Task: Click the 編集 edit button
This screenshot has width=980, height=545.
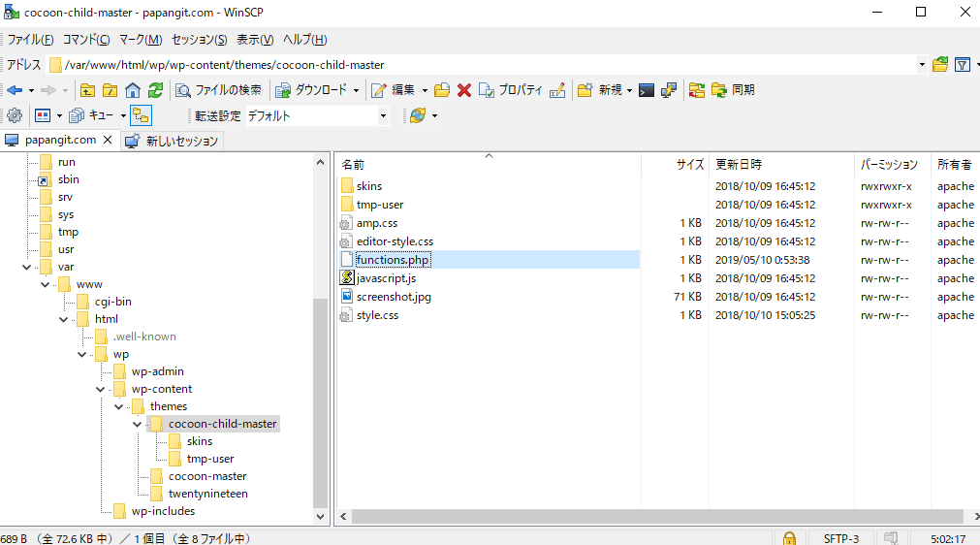Action: click(393, 90)
